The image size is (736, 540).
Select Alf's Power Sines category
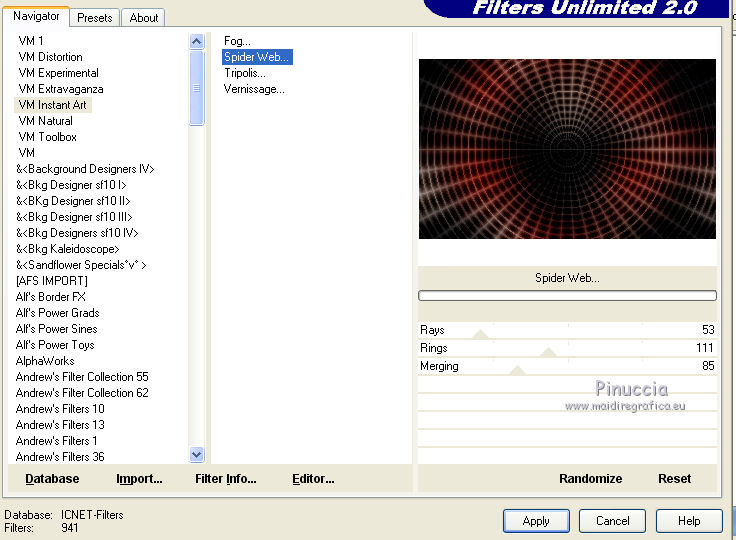pyautogui.click(x=56, y=329)
